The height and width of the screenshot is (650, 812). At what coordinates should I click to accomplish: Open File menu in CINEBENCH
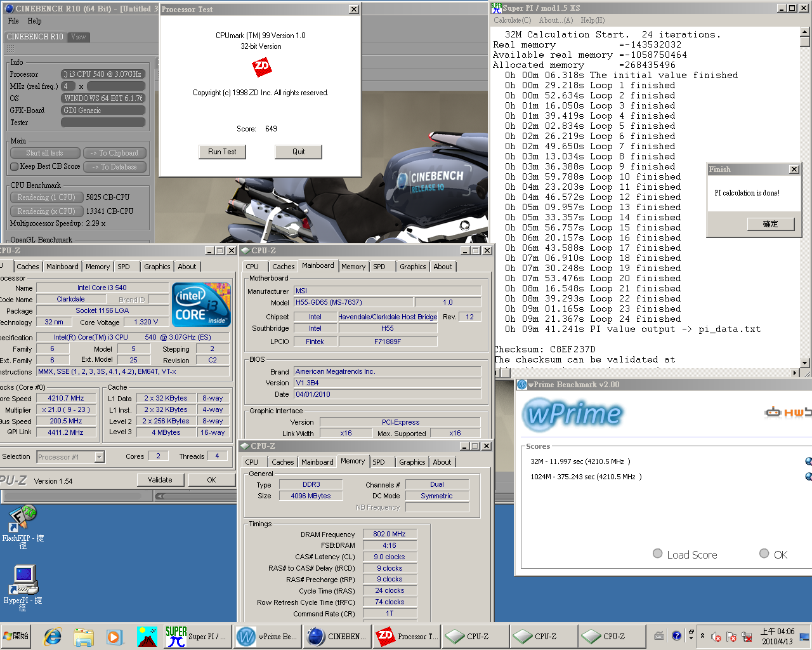click(13, 21)
